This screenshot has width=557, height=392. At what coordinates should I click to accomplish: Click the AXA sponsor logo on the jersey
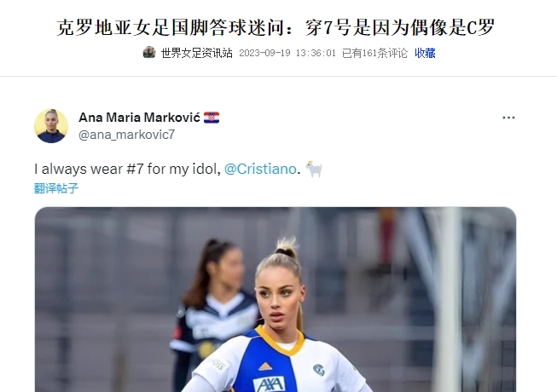269,384
